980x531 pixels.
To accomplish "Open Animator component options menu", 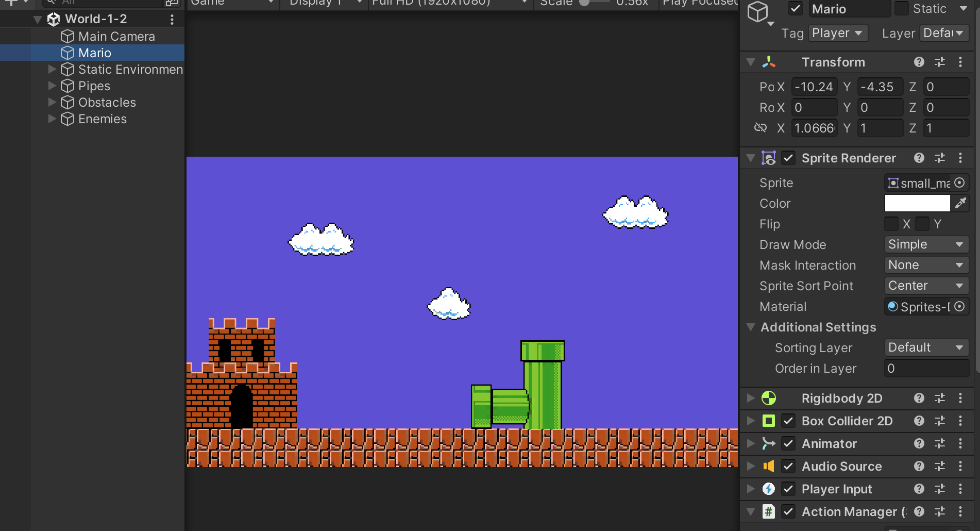I will coord(960,443).
